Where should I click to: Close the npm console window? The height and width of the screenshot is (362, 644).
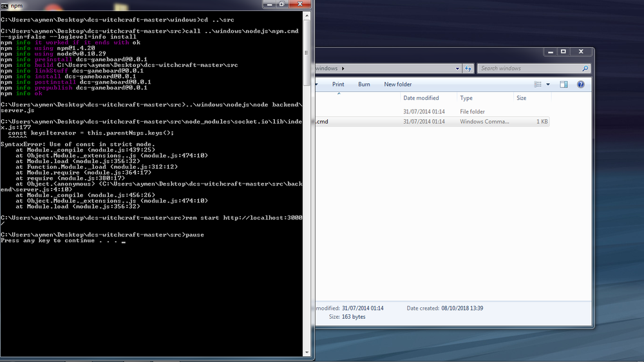pos(300,4)
